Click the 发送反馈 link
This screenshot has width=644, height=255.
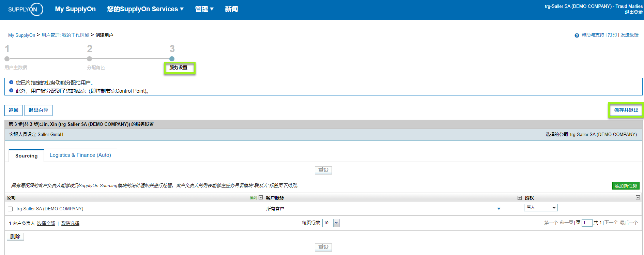[630, 35]
